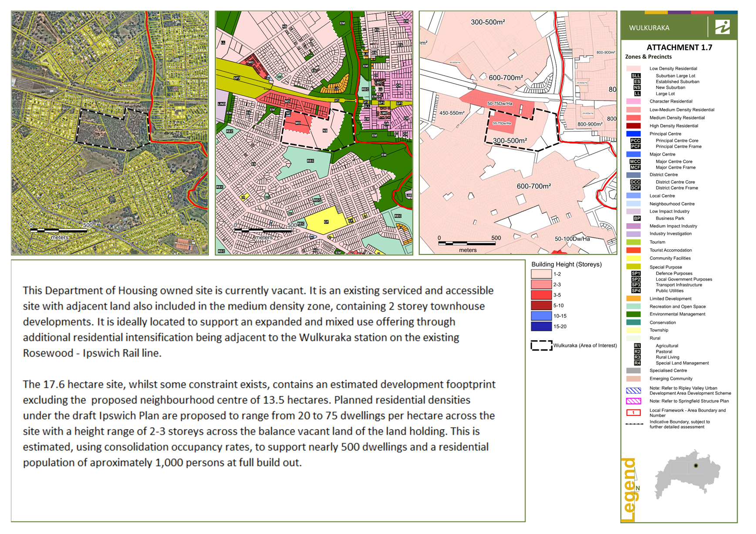Click the PCC Principal Centre Core badge
756x534 pixels.
tap(635, 141)
